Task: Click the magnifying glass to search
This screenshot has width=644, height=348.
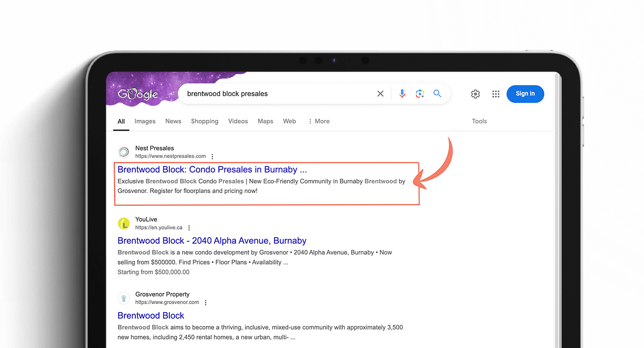Action: pos(437,93)
